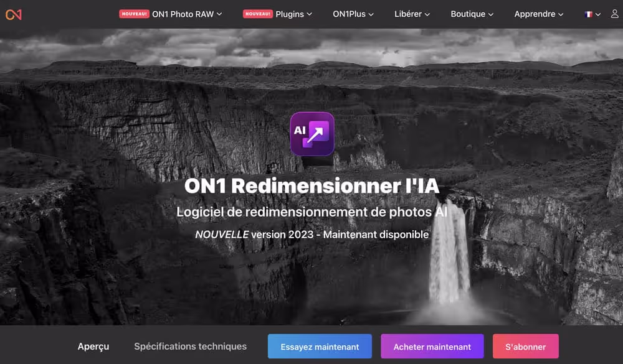Expand the chevron next to Apprendre
This screenshot has height=364, width=623.
click(x=561, y=14)
